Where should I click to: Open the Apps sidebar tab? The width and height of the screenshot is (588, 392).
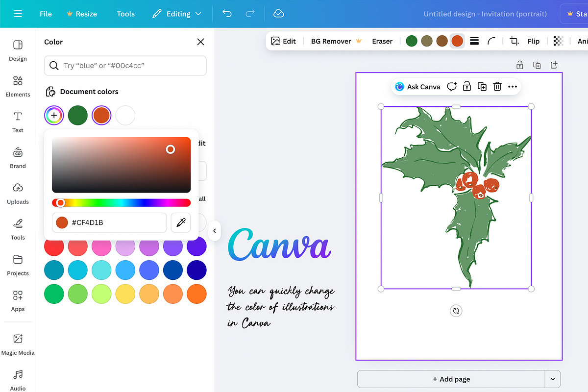18,301
